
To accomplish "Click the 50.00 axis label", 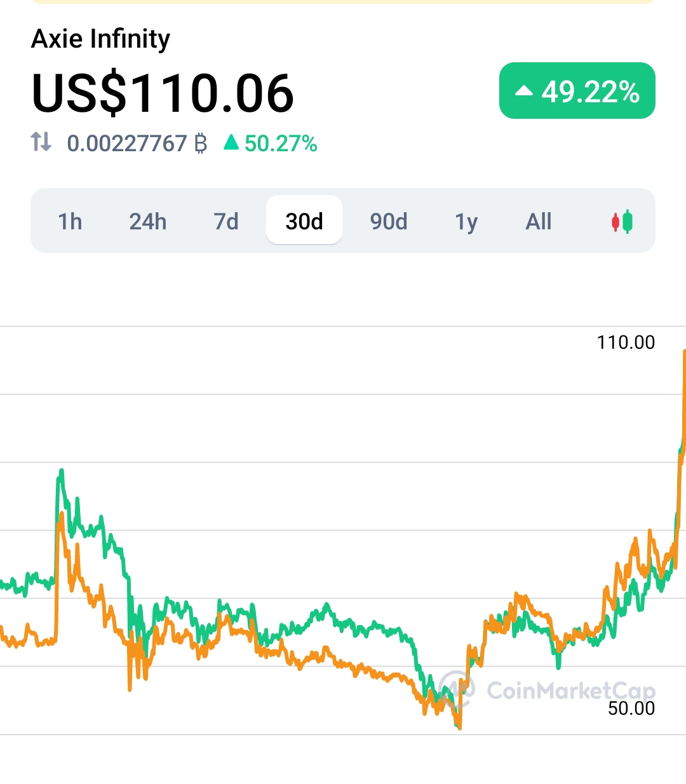I will pyautogui.click(x=631, y=708).
